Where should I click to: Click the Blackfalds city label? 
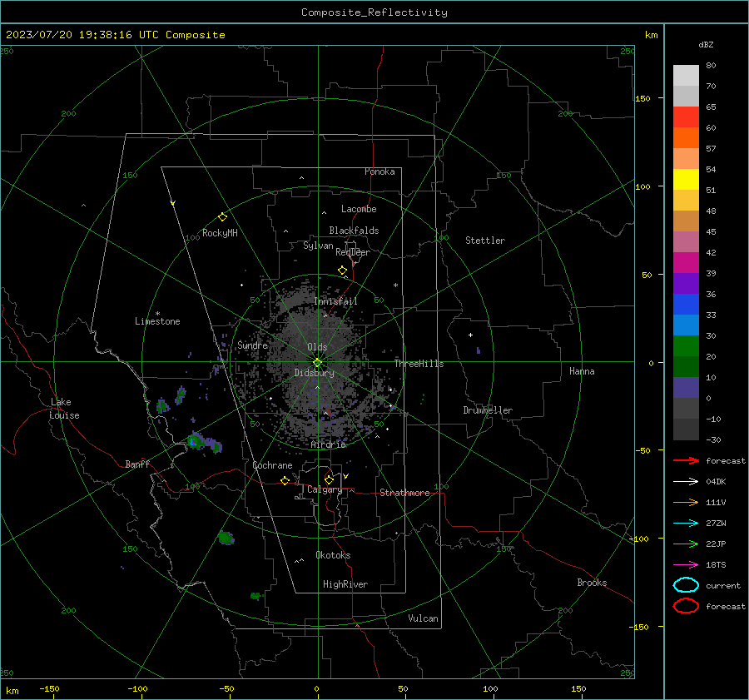(354, 231)
